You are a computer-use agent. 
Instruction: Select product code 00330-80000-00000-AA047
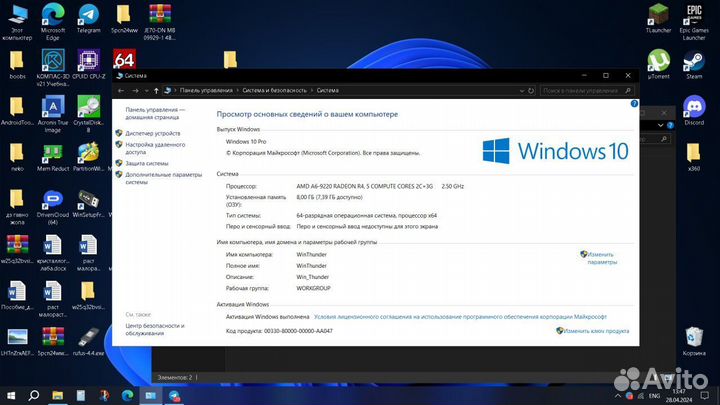(298, 331)
